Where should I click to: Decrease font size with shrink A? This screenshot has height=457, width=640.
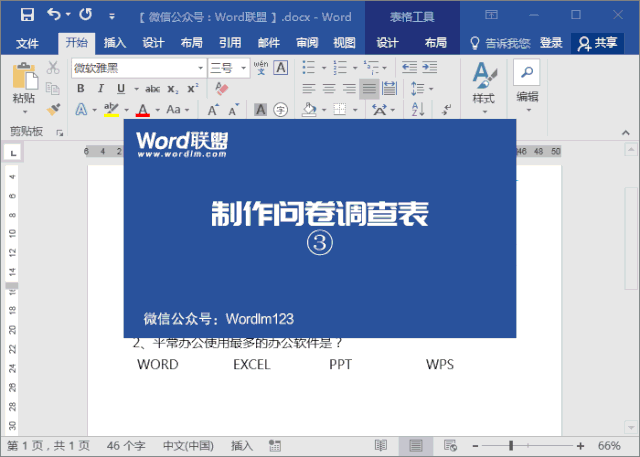pos(233,109)
